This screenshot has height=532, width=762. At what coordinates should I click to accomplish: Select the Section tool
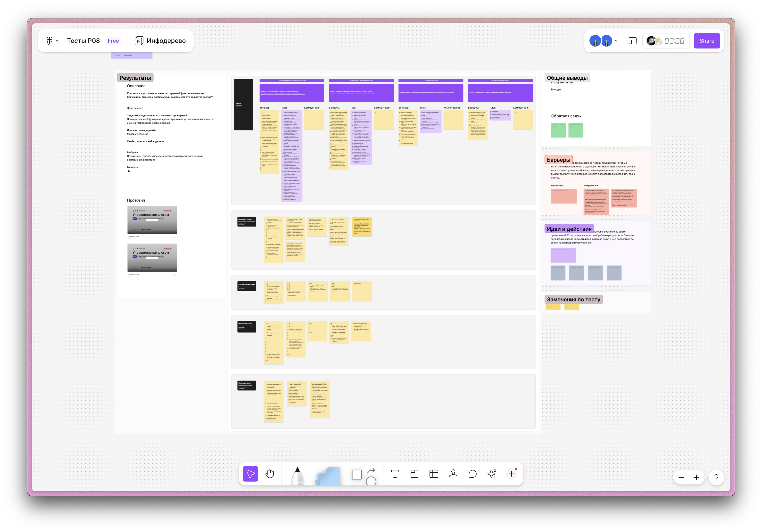tap(414, 474)
